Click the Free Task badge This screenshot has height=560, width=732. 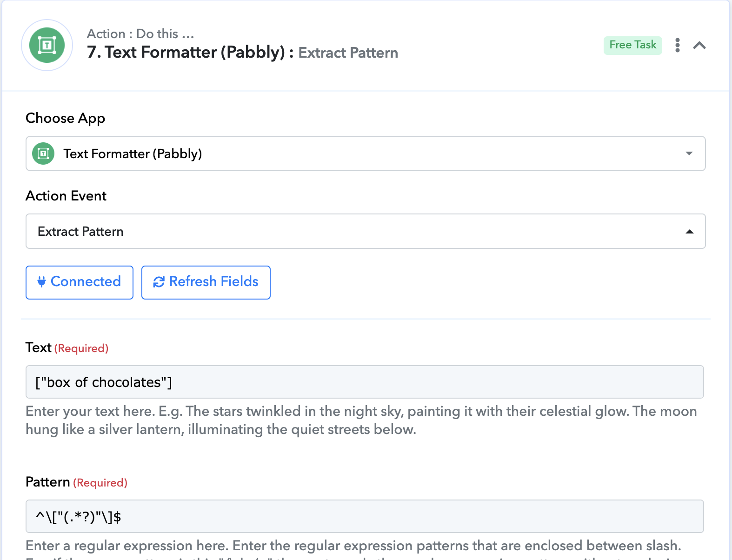[x=632, y=45]
